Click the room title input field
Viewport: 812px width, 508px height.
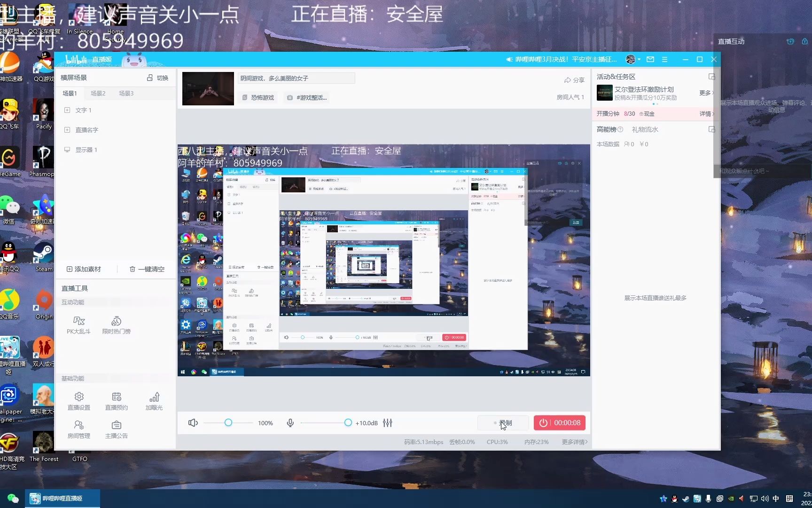tap(296, 78)
